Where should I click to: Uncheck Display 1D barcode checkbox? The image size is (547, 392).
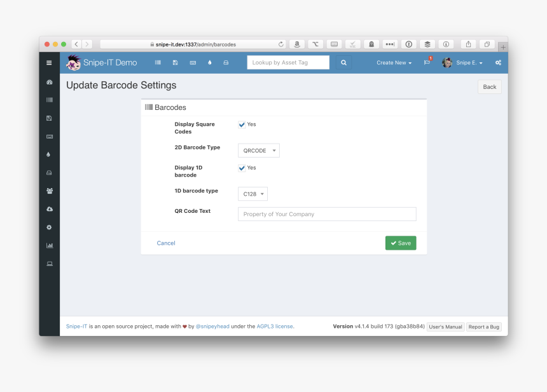(x=242, y=168)
